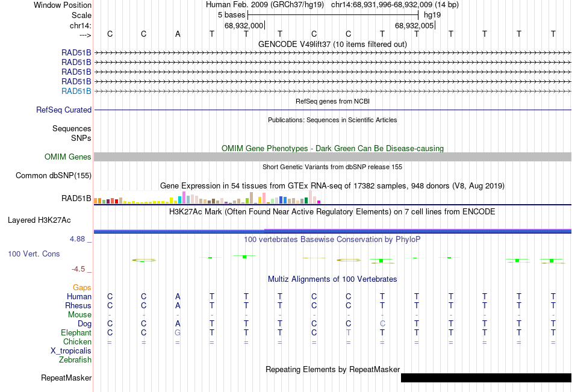Click the faded C base in Dog row

382,323
